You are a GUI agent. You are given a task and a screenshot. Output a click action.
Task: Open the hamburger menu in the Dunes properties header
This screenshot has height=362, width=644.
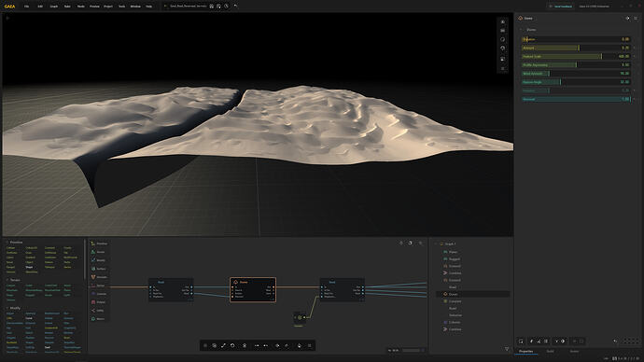coord(636,18)
